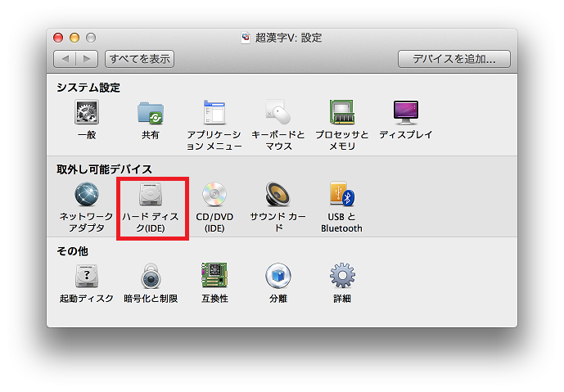Open the 暗号化と制限 lock icon
564x392 pixels.
click(151, 276)
